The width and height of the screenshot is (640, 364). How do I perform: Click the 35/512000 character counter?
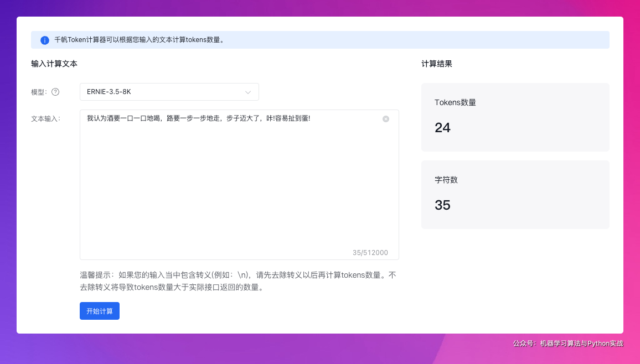tap(370, 253)
